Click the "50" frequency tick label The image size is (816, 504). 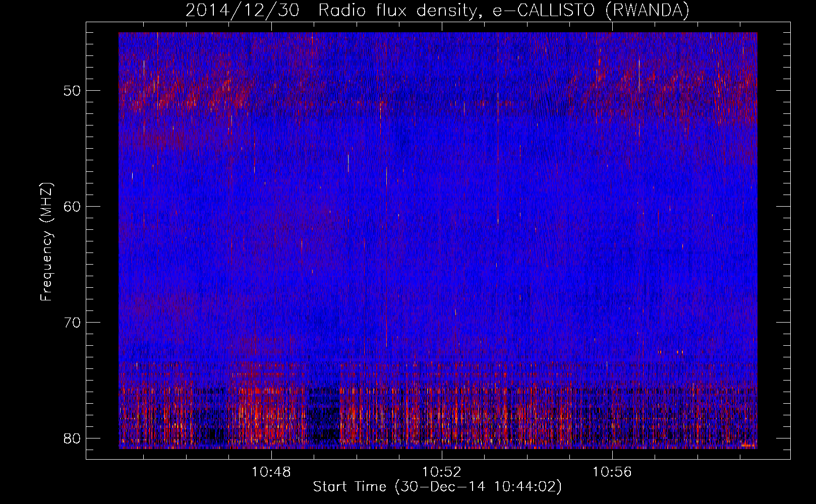[x=72, y=91]
